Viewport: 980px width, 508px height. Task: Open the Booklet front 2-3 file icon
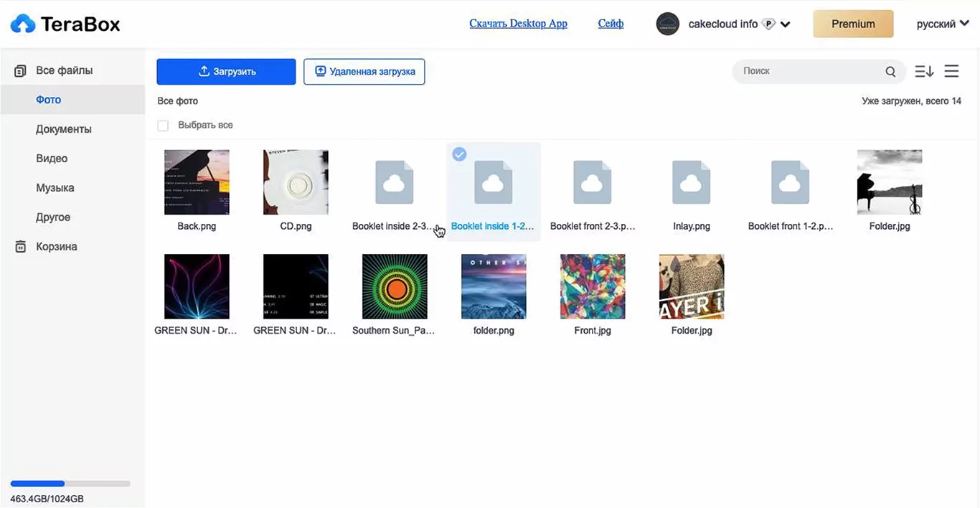593,182
